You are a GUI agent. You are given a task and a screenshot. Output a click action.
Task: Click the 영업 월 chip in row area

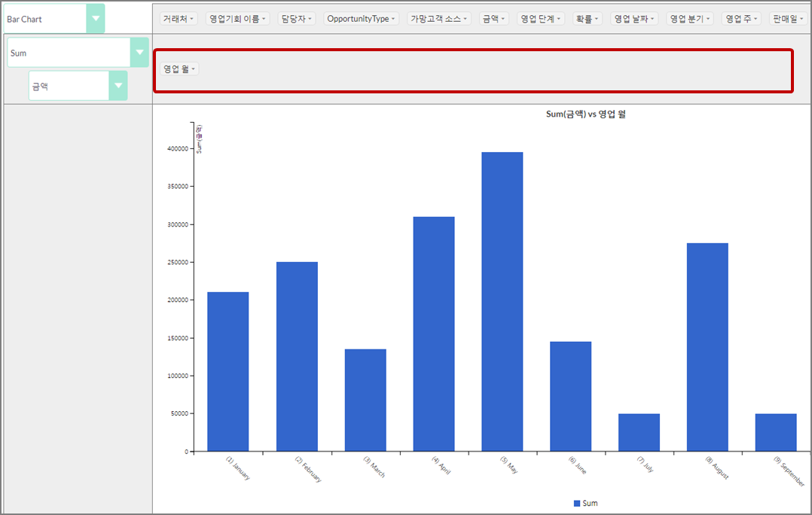click(179, 69)
